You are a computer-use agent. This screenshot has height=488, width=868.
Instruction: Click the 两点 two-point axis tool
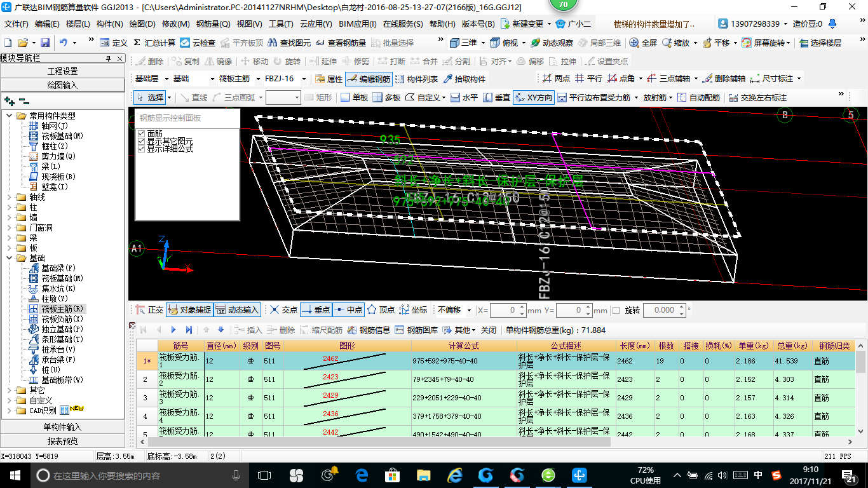pyautogui.click(x=556, y=79)
